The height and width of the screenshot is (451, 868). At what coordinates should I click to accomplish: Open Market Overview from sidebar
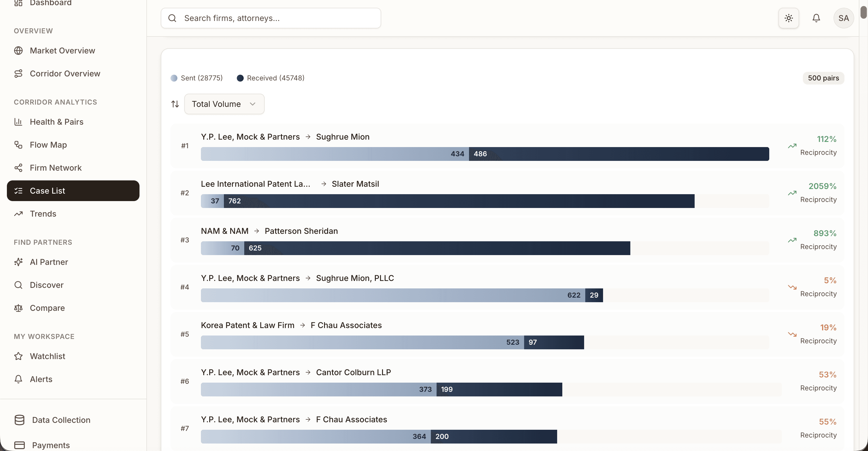pyautogui.click(x=62, y=51)
